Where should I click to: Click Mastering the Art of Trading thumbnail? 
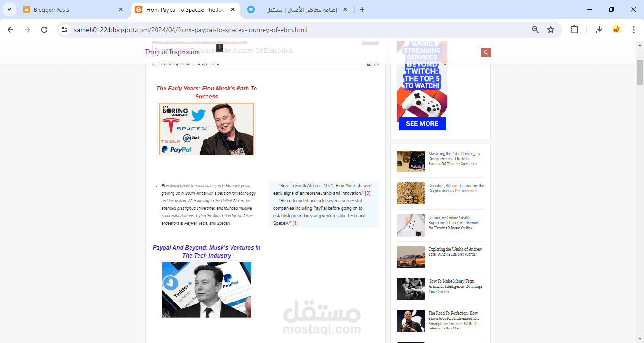[x=411, y=162]
